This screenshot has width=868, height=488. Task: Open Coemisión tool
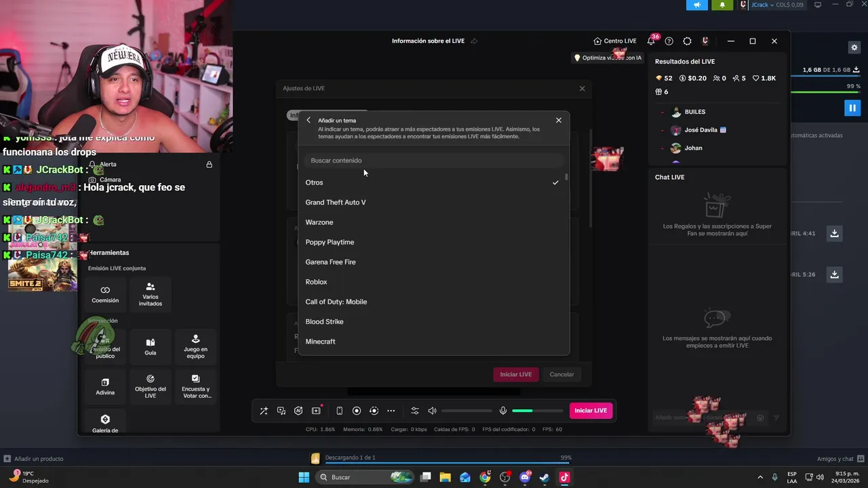coord(105,294)
